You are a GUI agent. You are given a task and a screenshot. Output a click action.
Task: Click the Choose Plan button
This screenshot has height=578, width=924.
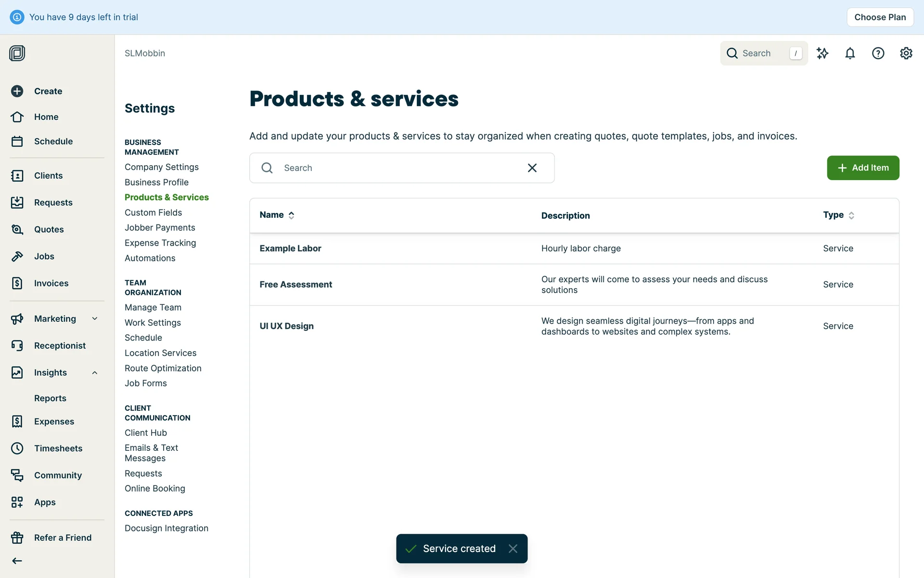point(880,17)
